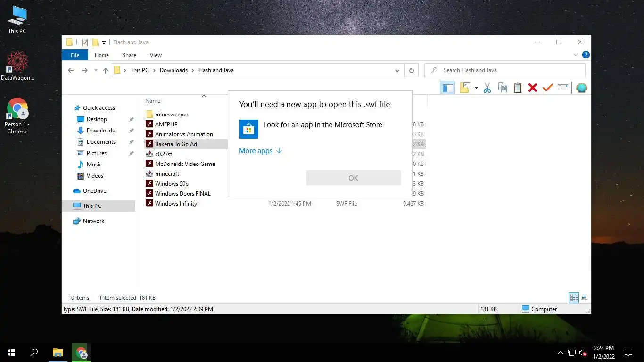Image resolution: width=644 pixels, height=362 pixels.
Task: Open Customize Quick Access Toolbar dropdown
Action: pyautogui.click(x=104, y=42)
